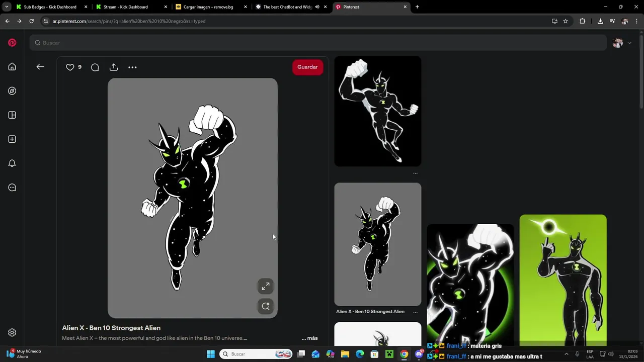The width and height of the screenshot is (644, 362).
Task: Open the gray Alien X related pin thumbnail
Action: pos(377,244)
